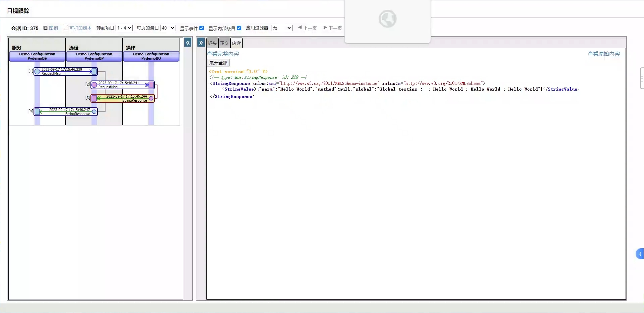This screenshot has height=313, width=644.
Task: Click the 上一页 previous page arrow
Action: pos(300,28)
